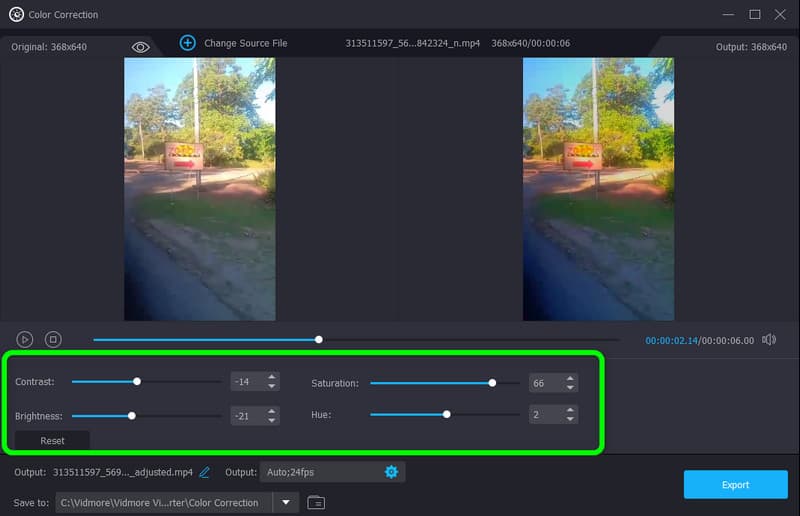Viewport: 800px width, 516px height.
Task: Open output settings gear icon
Action: click(391, 472)
